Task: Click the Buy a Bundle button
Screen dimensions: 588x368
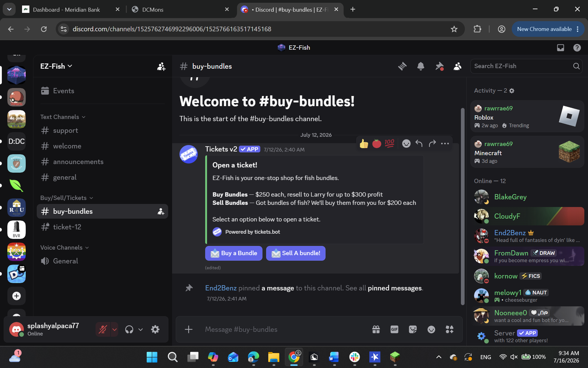Action: (234, 253)
